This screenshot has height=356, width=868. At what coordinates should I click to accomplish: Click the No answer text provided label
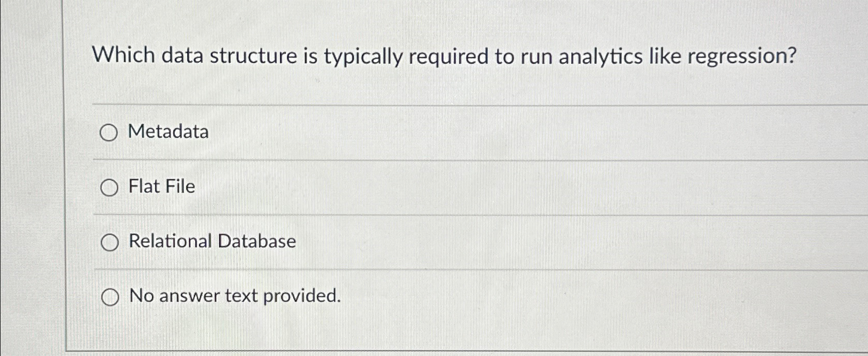click(x=234, y=296)
